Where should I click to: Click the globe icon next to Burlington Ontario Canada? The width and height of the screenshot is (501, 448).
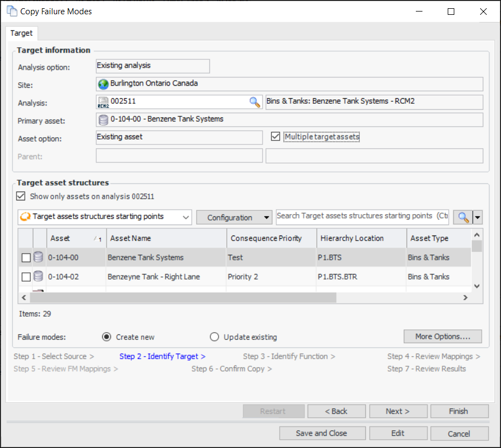103,84
